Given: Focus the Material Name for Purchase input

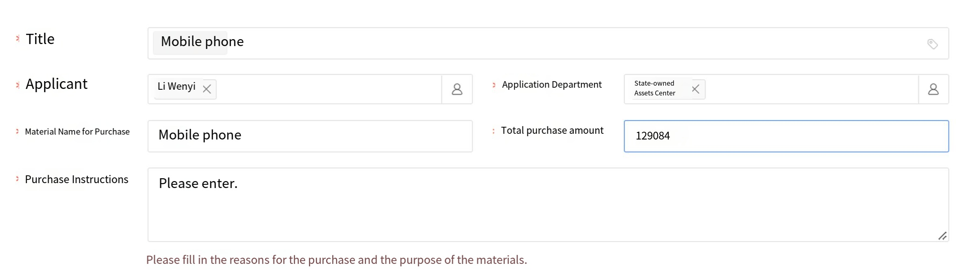Looking at the screenshot, I should 310,136.
